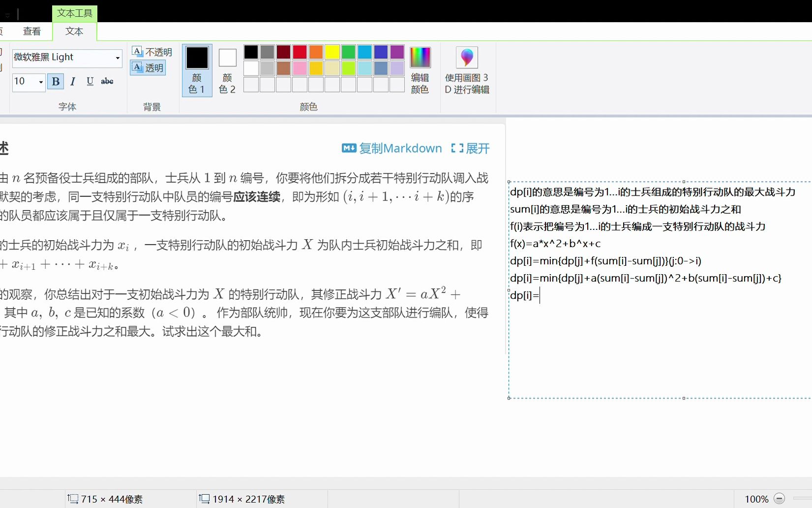812x508 pixels.
Task: Enable the 不透明 opaque text background
Action: point(152,51)
